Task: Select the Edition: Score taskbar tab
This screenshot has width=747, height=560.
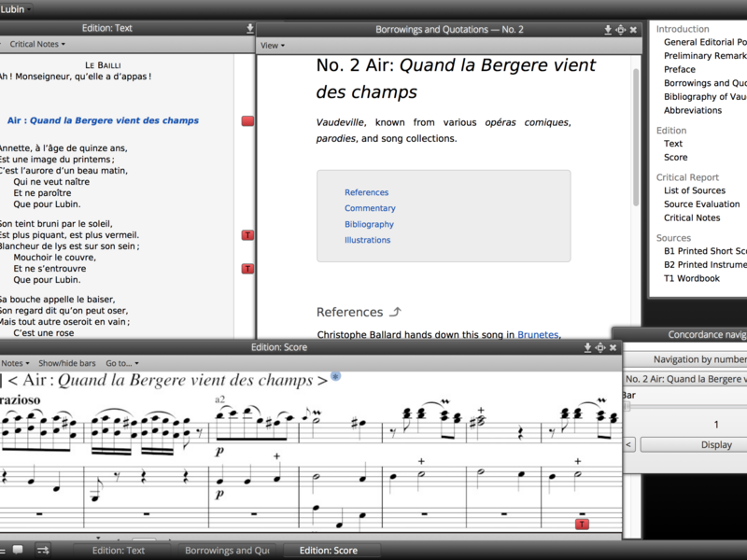Action: coord(328,551)
